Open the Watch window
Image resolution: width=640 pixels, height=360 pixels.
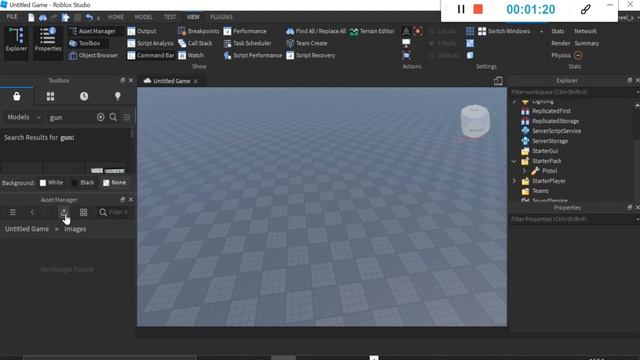click(x=191, y=56)
